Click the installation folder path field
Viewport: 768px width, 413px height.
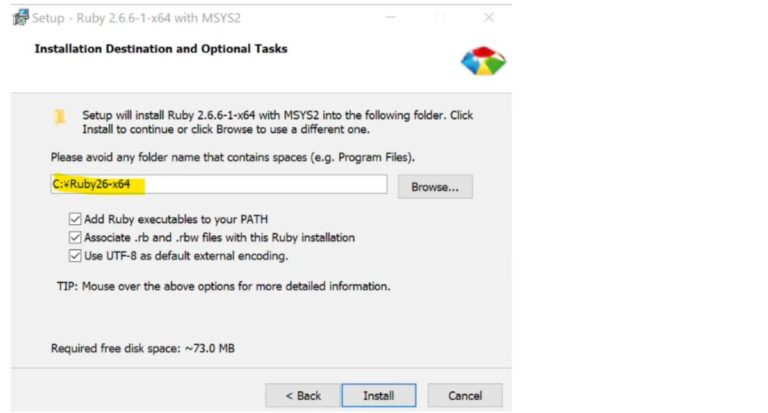pos(218,184)
